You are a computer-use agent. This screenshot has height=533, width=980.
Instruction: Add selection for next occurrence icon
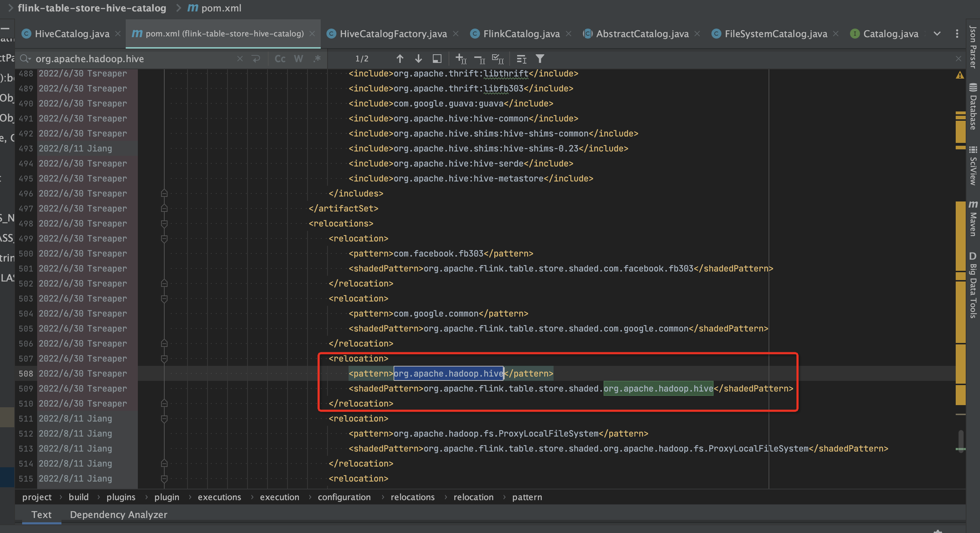coord(461,59)
